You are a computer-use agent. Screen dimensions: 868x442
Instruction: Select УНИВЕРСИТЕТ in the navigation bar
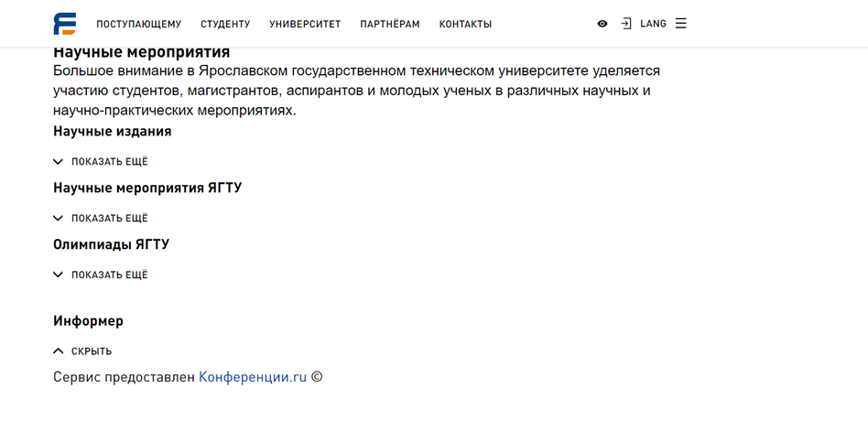coord(305,25)
